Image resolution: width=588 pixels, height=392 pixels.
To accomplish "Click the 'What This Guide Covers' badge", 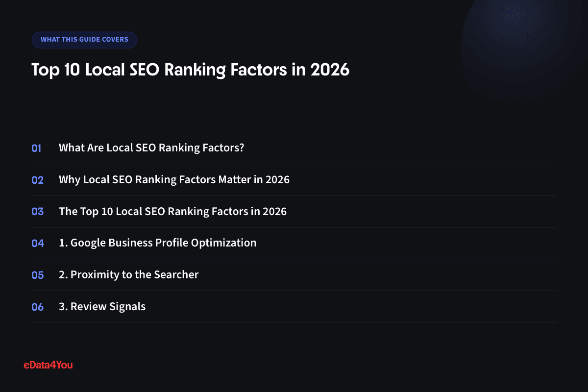I will [x=84, y=40].
